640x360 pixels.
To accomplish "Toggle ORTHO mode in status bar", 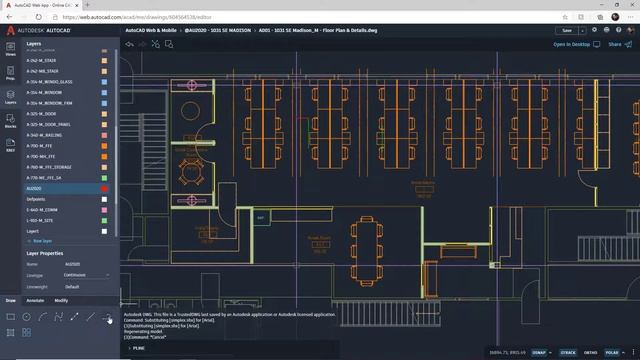I will [591, 353].
